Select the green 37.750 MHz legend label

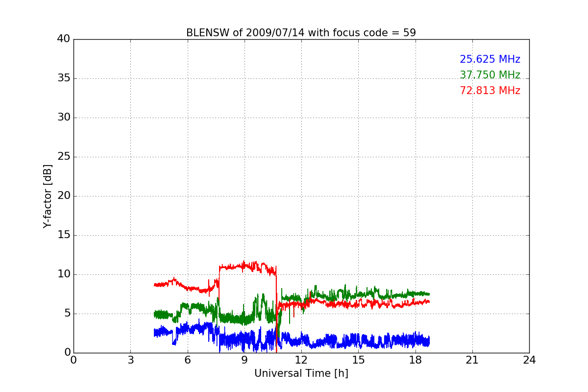(x=490, y=75)
